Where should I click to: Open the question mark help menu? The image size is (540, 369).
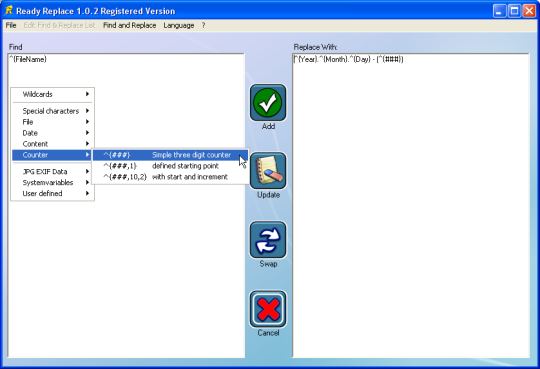204,25
